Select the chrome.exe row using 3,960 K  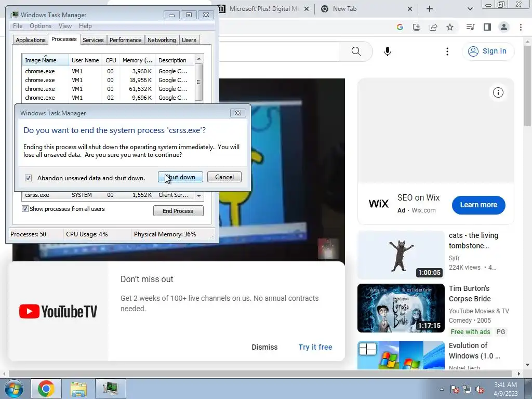pos(108,71)
